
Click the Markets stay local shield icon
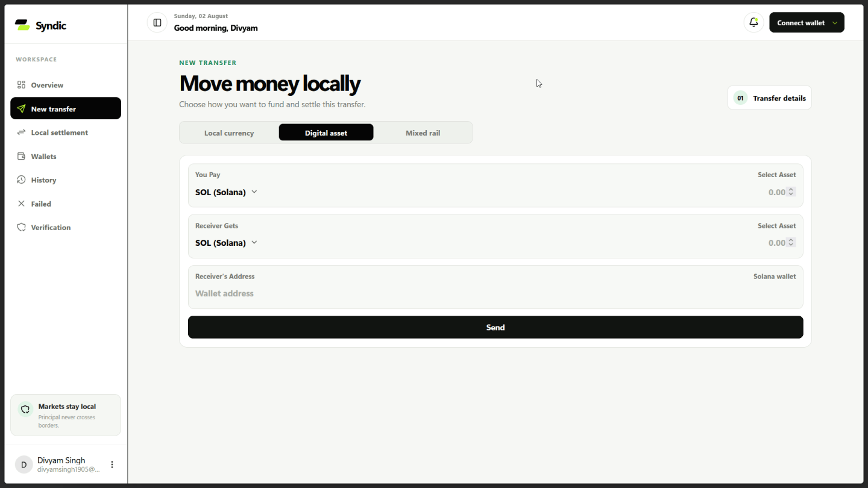coord(25,409)
